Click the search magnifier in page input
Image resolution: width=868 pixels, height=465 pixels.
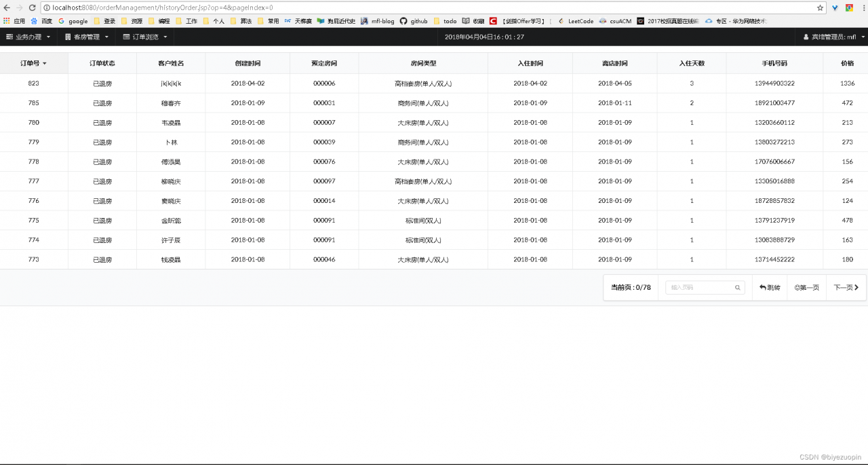pos(738,288)
